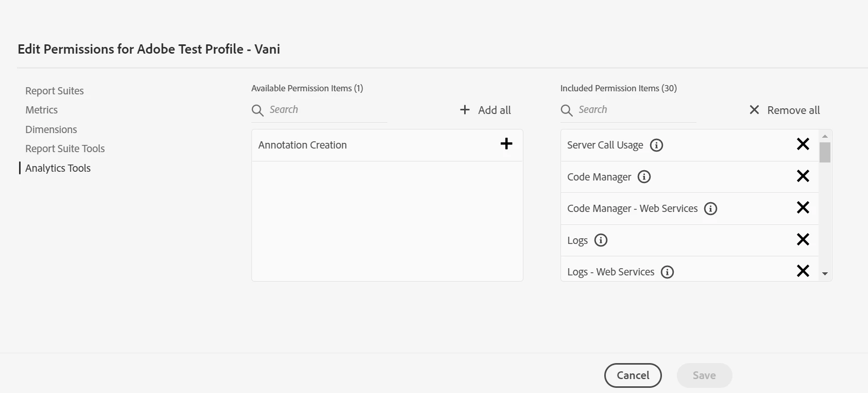The image size is (868, 393).
Task: Select Report Suite Tools in sidebar
Action: [65, 149]
